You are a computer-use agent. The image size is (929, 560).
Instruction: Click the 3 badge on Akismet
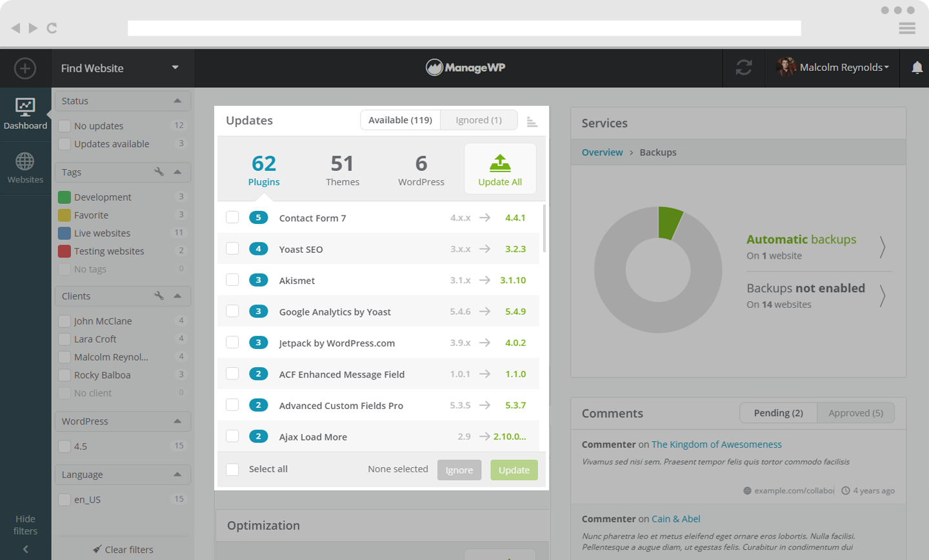tap(258, 280)
